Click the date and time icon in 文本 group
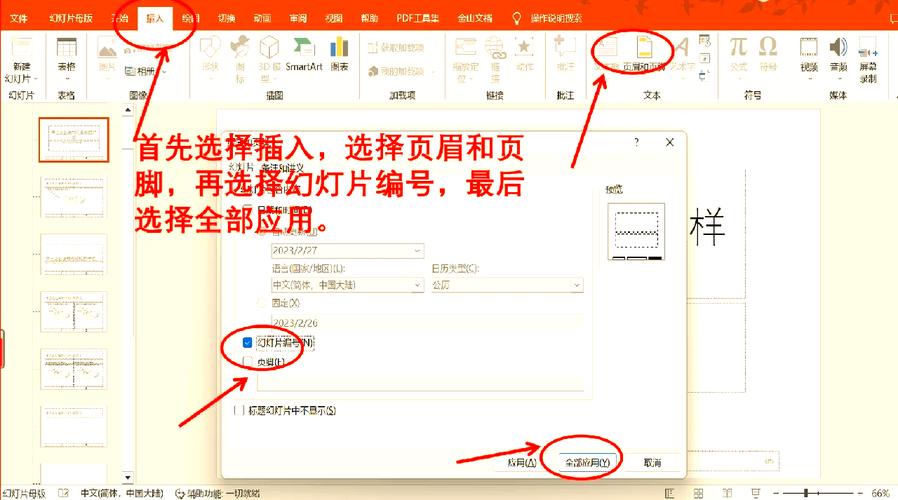This screenshot has height=500, width=898. tap(704, 41)
